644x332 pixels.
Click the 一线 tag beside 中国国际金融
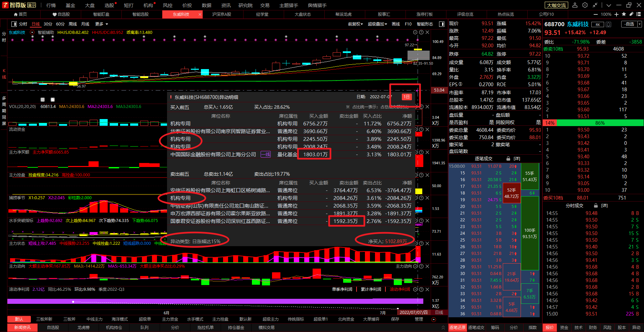(266, 155)
